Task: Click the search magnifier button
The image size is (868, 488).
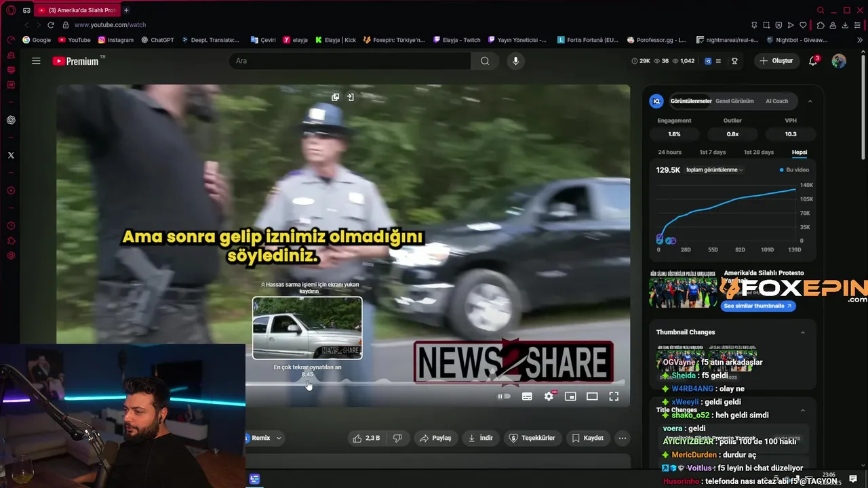Action: coord(485,61)
